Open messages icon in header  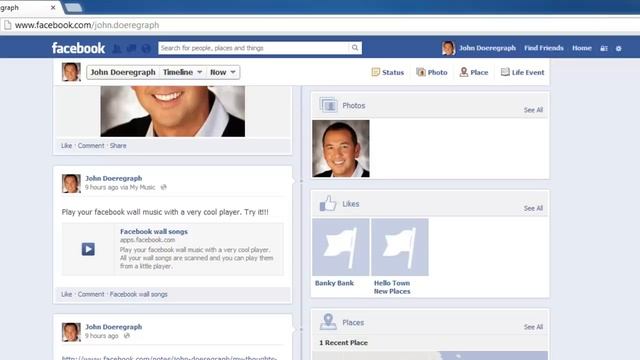[x=131, y=48]
